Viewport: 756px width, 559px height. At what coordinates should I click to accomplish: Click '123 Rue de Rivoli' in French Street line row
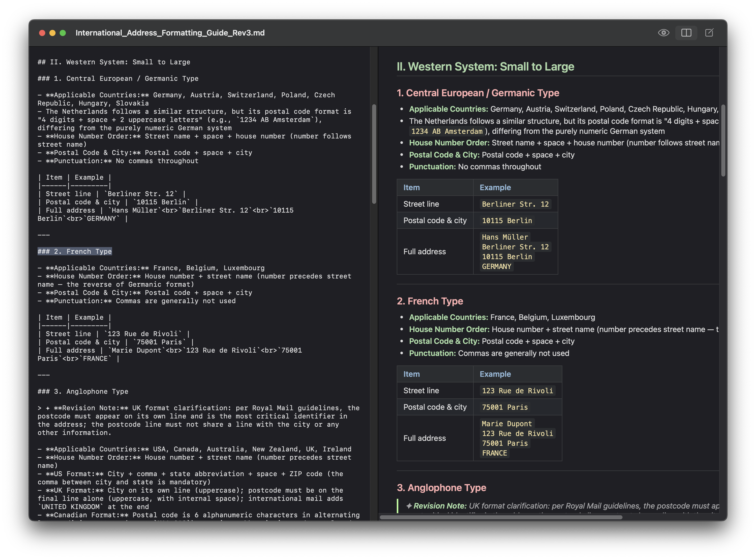[517, 391]
